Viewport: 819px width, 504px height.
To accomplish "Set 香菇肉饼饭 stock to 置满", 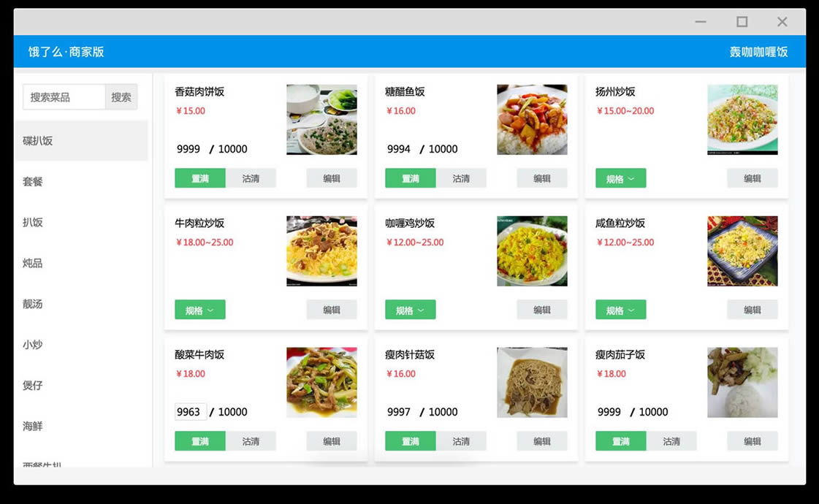I will 200,178.
